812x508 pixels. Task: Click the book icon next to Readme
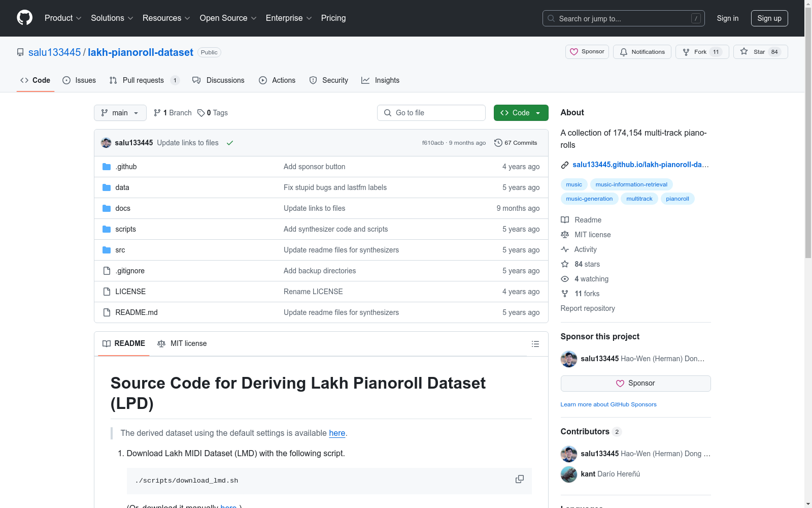click(x=565, y=220)
